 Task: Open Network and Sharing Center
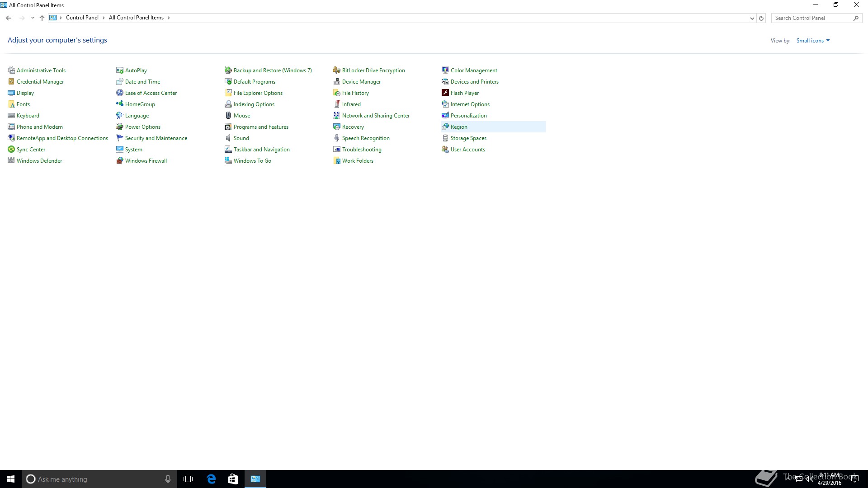tap(376, 116)
